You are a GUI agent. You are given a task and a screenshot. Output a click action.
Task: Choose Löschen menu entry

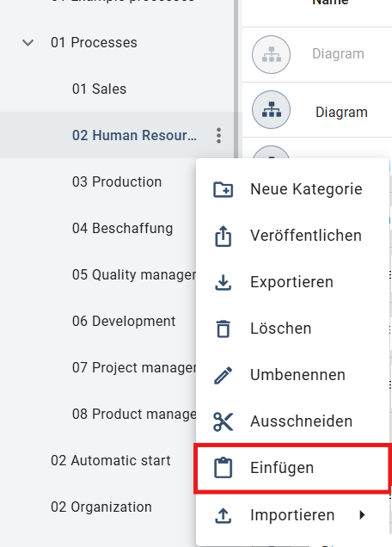292,329
